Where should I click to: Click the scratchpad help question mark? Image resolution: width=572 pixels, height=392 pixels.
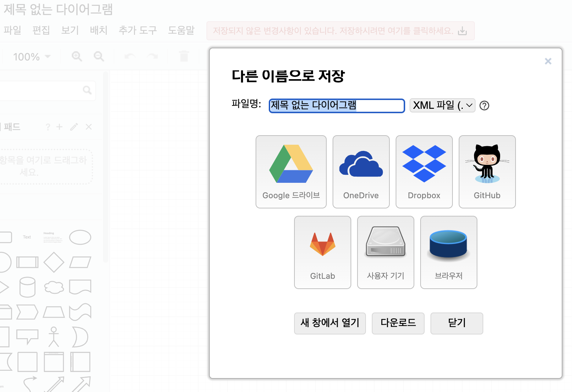48,127
